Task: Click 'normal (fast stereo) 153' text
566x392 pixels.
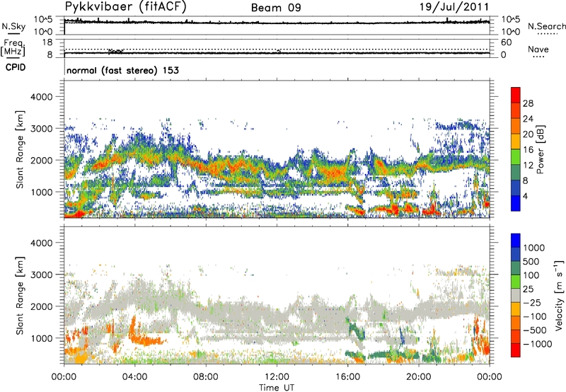Action: pos(122,70)
